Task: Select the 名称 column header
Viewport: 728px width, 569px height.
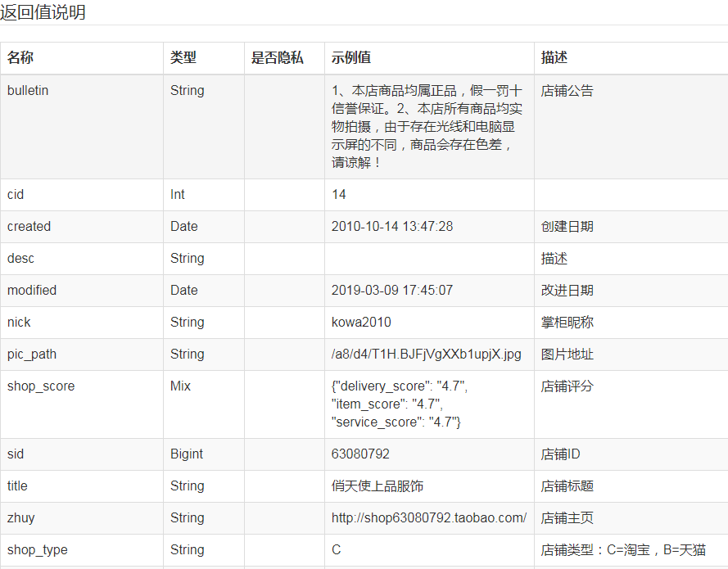Action: [x=20, y=57]
